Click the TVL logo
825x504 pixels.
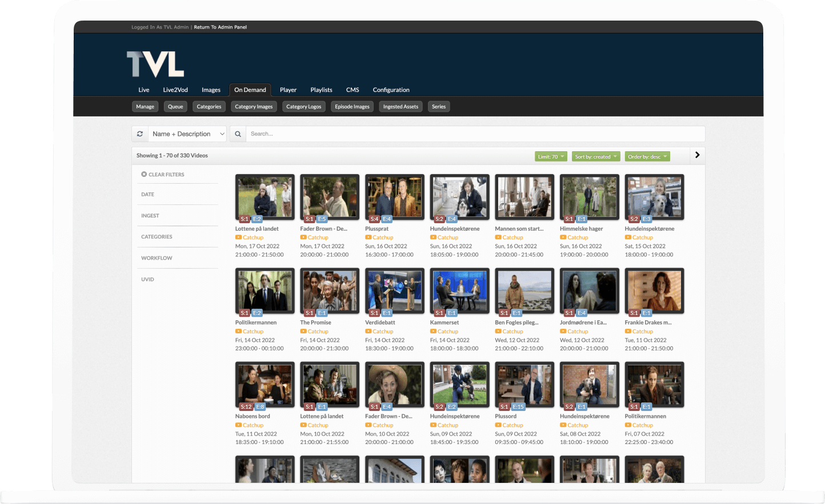click(x=155, y=64)
